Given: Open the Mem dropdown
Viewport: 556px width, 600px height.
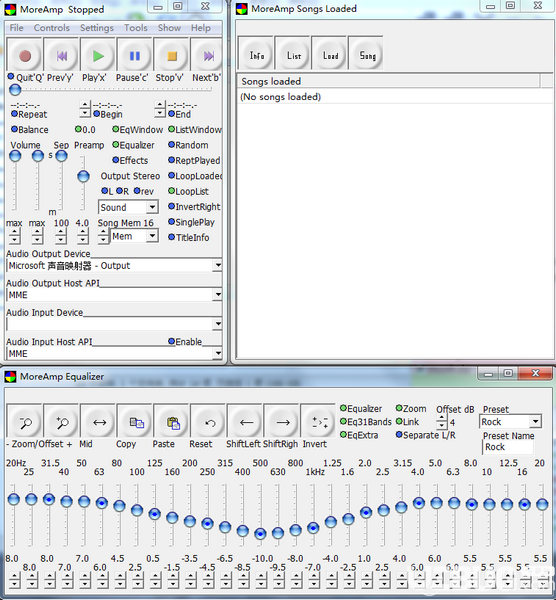Looking at the screenshot, I should pos(134,236).
